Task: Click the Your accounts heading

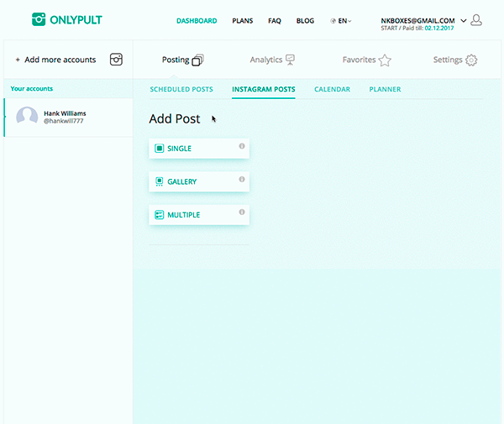Action: (x=32, y=89)
